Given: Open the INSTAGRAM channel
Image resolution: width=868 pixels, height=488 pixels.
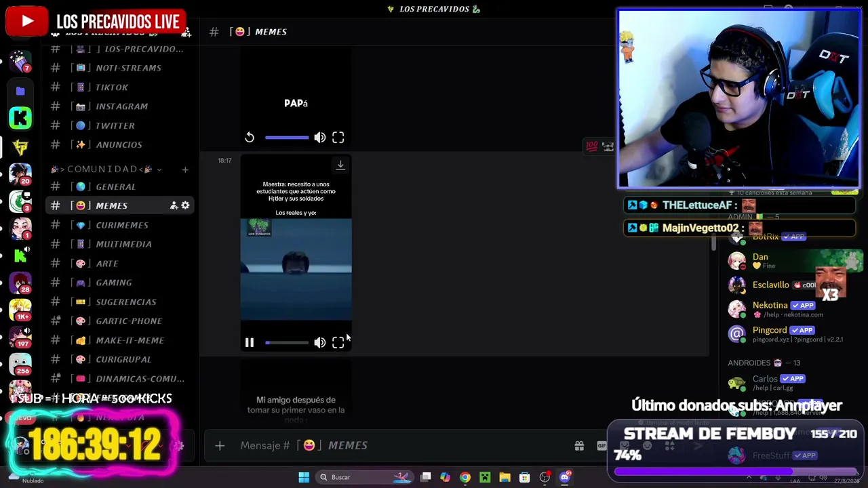Looking at the screenshot, I should [121, 106].
